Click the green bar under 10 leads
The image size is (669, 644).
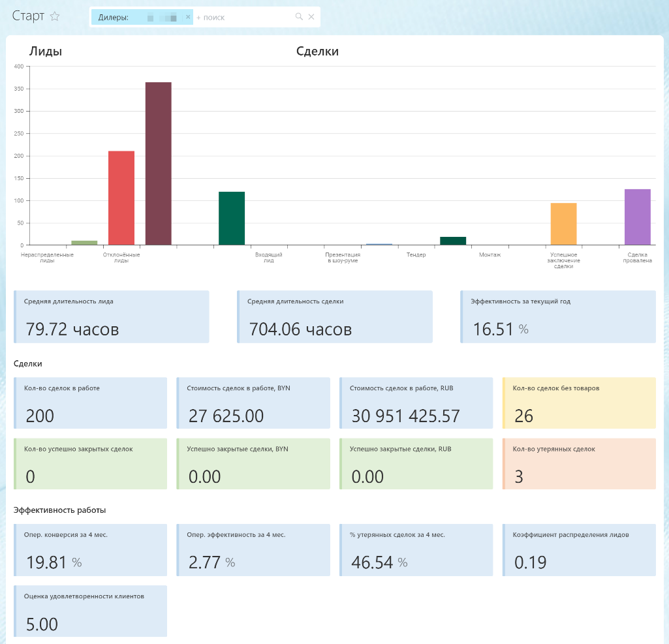coord(84,243)
